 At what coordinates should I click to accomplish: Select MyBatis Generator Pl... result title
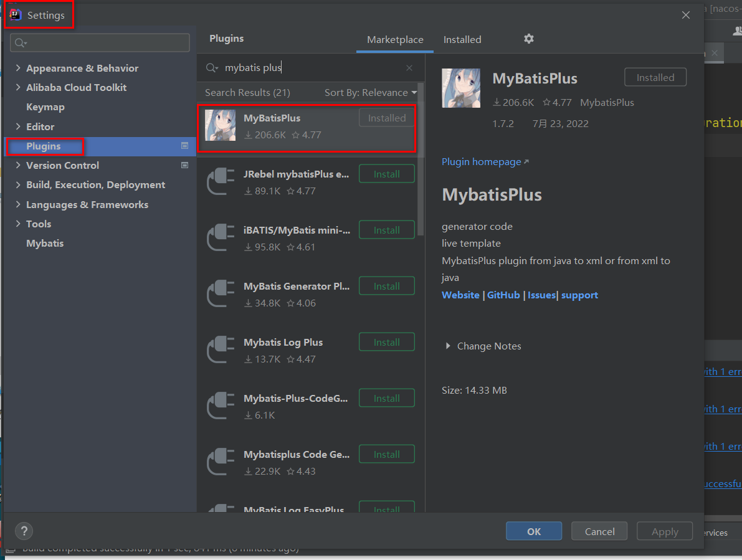click(297, 286)
